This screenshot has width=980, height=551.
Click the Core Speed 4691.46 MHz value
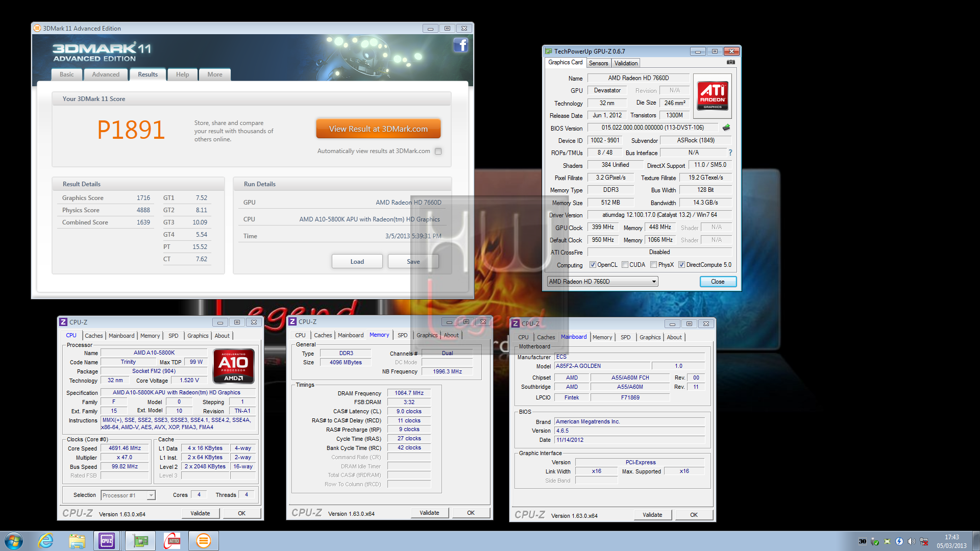click(125, 448)
